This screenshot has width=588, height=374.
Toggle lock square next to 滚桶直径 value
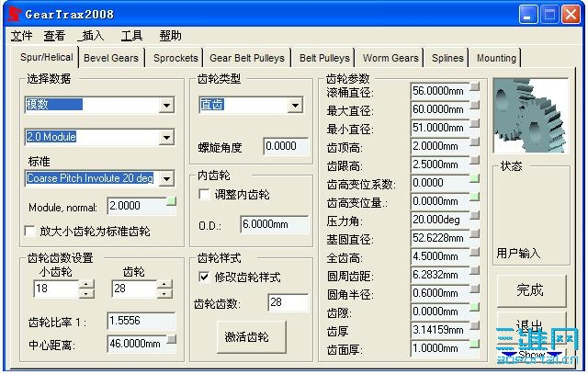[x=475, y=87]
